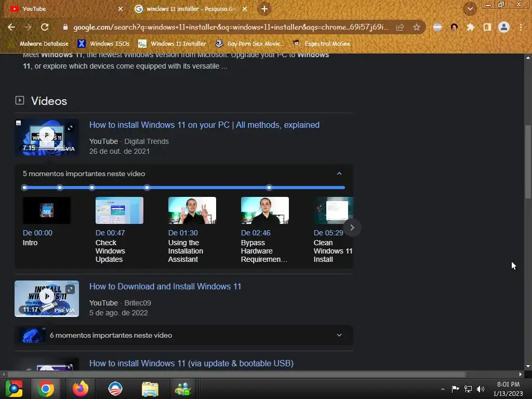
Task: Click the vertical scrollbar thumb
Action: tap(528, 162)
